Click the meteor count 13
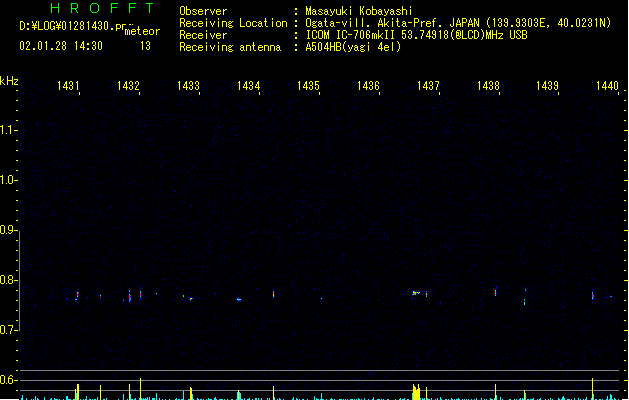The width and height of the screenshot is (629, 400). (145, 46)
